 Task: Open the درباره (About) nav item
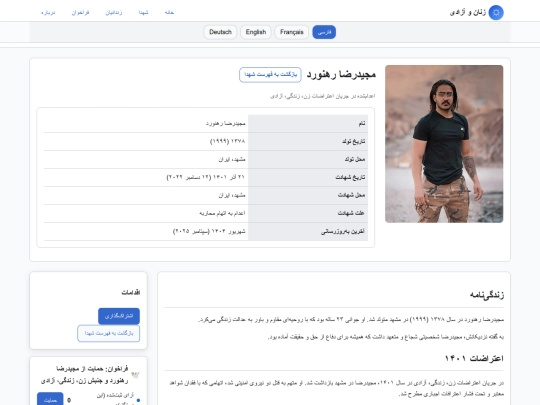[48, 12]
